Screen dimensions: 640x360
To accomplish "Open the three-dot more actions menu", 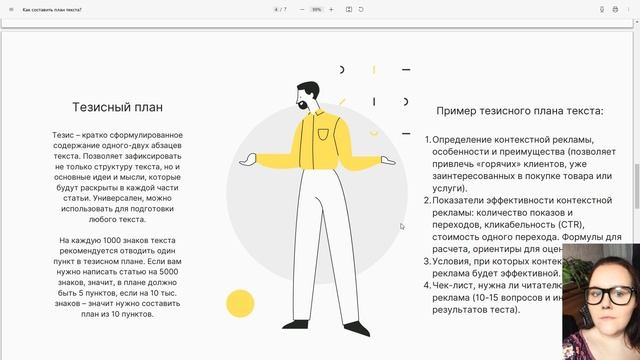I will [x=629, y=9].
